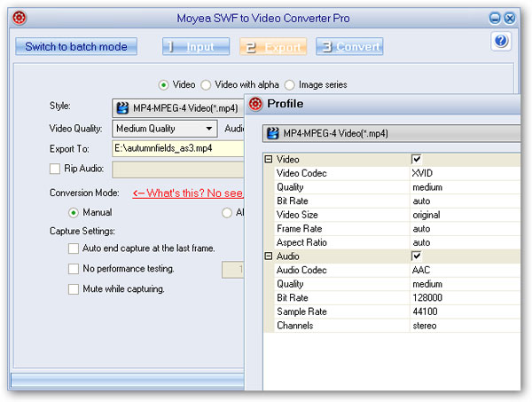Select the Channels property label
This screenshot has height=402, width=532.
295,326
